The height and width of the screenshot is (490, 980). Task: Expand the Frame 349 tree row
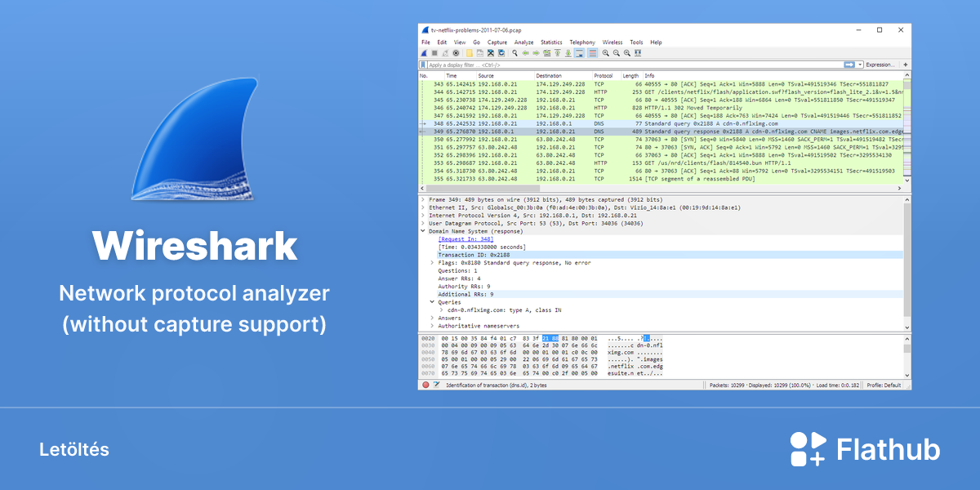tap(422, 199)
